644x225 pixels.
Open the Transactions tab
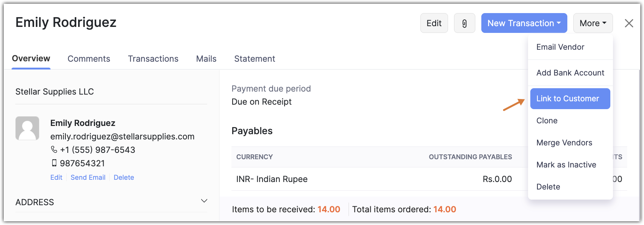[x=153, y=59]
